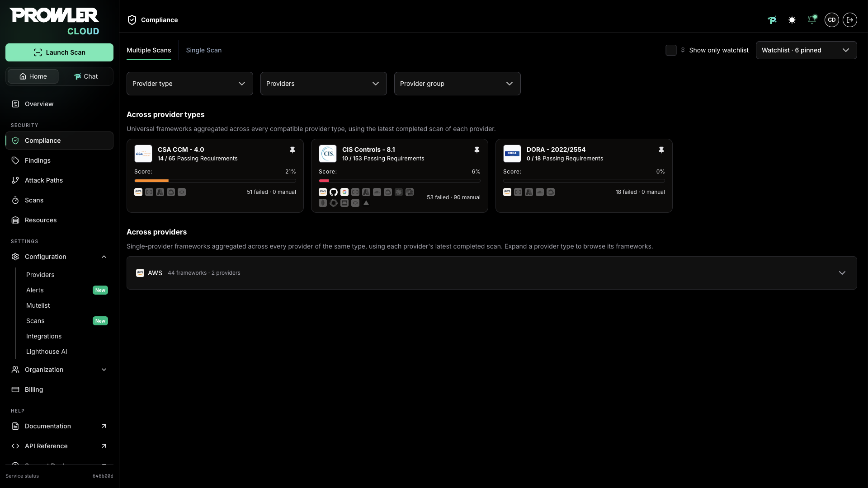
Task: Click the Compliance shield icon in header
Action: coord(132,20)
